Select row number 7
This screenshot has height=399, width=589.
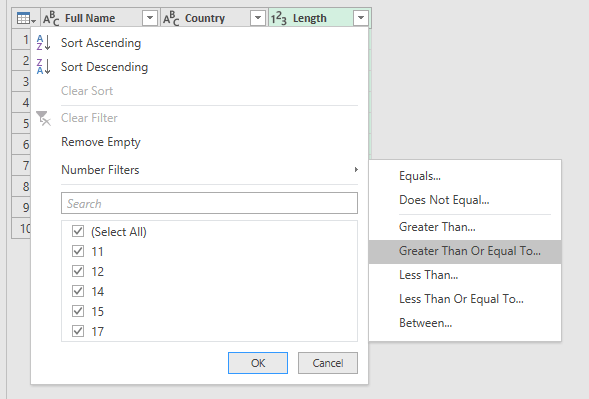21,165
